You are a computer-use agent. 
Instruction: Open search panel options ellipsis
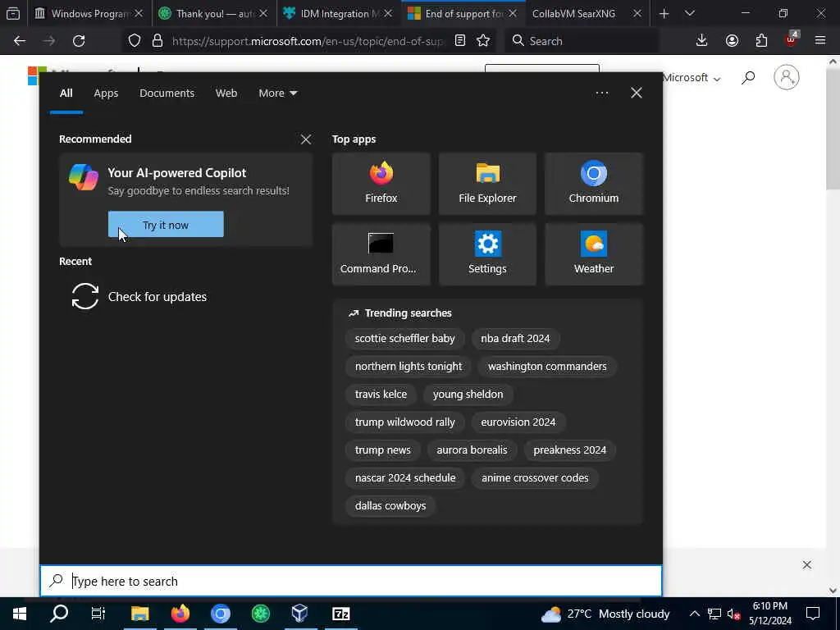coord(601,94)
